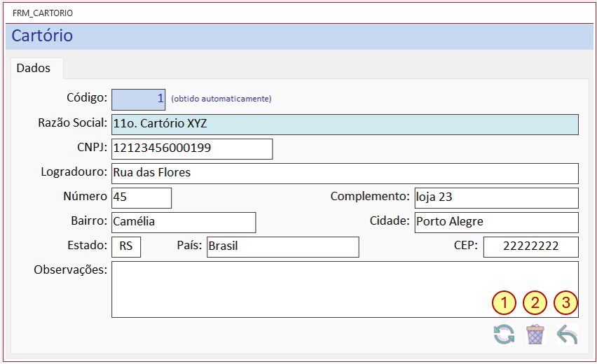The height and width of the screenshot is (364, 597).
Task: Click the Número field containing 45
Action: (142, 198)
